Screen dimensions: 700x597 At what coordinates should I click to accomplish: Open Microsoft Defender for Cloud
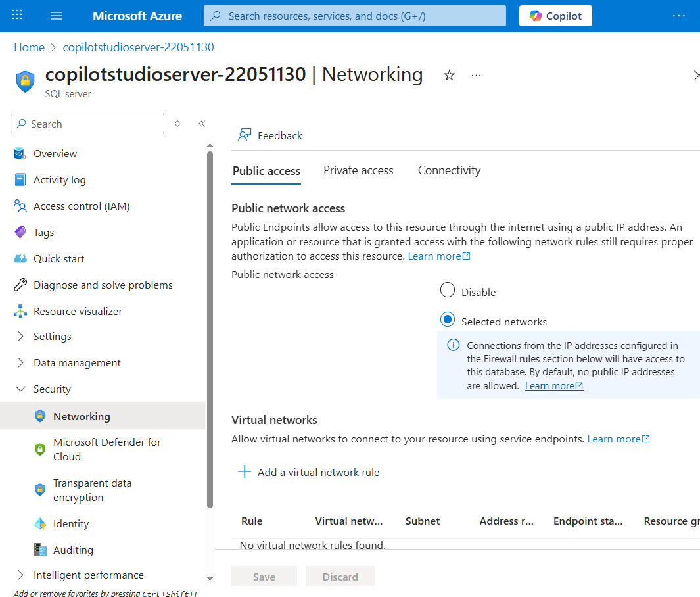(107, 449)
